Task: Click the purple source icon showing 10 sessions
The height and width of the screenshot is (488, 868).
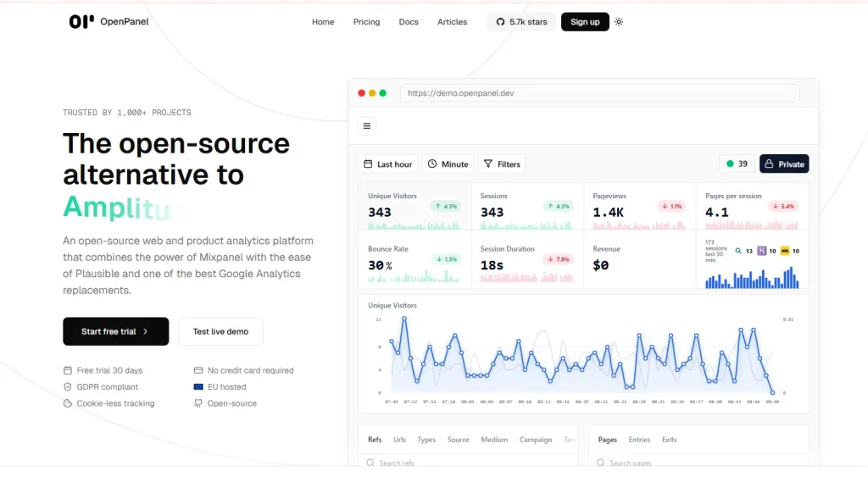Action: coord(762,251)
